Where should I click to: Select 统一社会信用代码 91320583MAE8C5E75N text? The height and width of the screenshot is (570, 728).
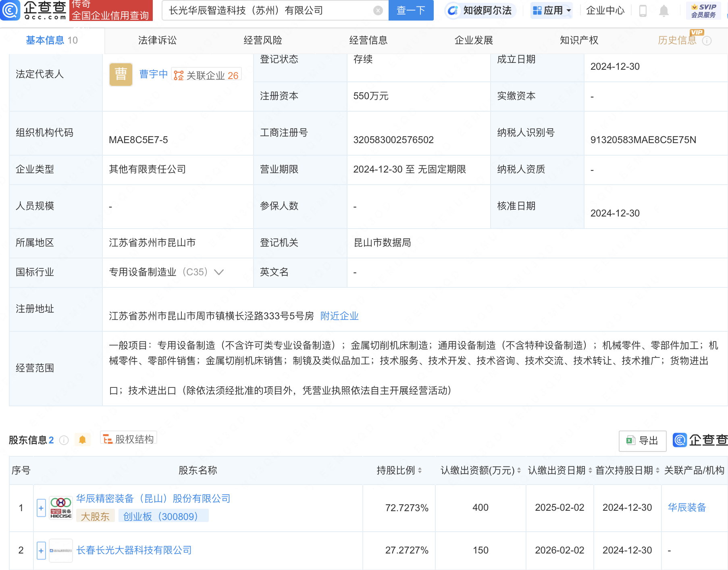click(x=643, y=140)
